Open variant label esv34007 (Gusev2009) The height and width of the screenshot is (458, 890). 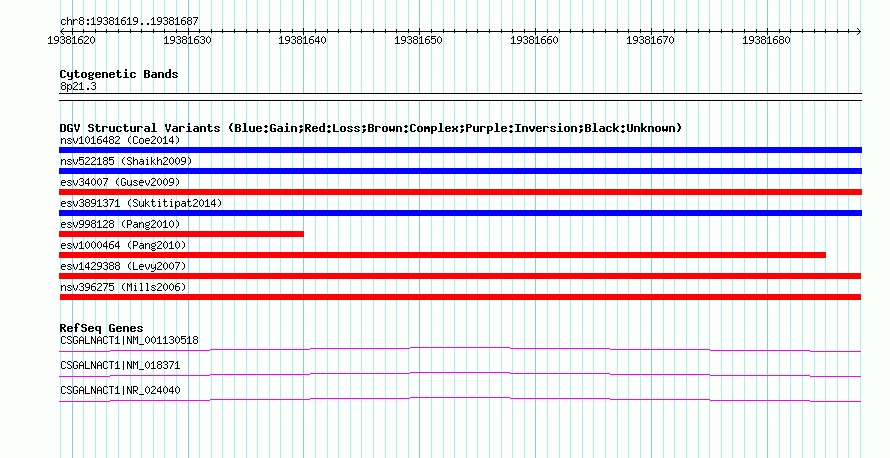pyautogui.click(x=120, y=182)
